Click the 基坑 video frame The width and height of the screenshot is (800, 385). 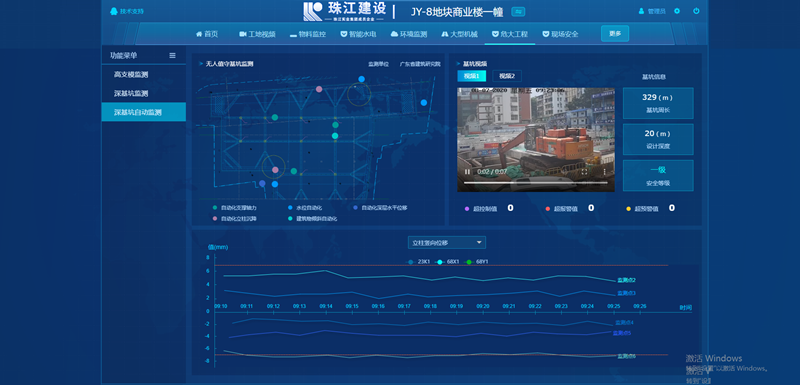[x=536, y=140]
